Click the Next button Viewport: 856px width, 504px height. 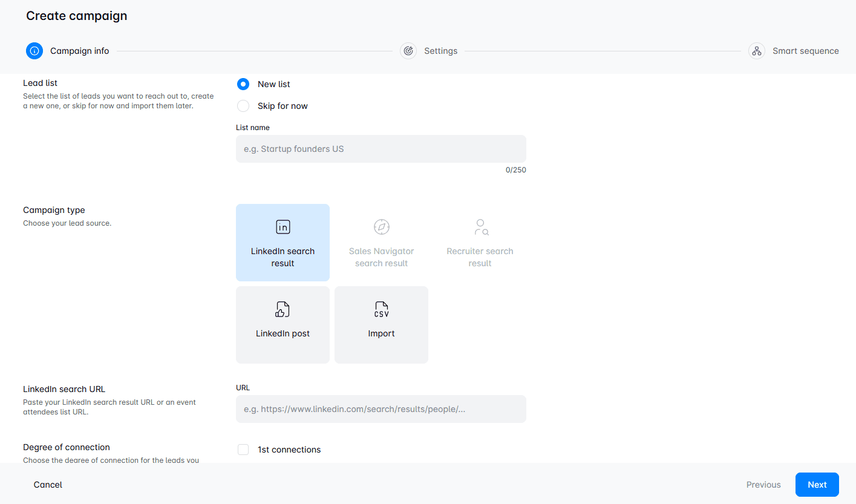[x=817, y=485]
